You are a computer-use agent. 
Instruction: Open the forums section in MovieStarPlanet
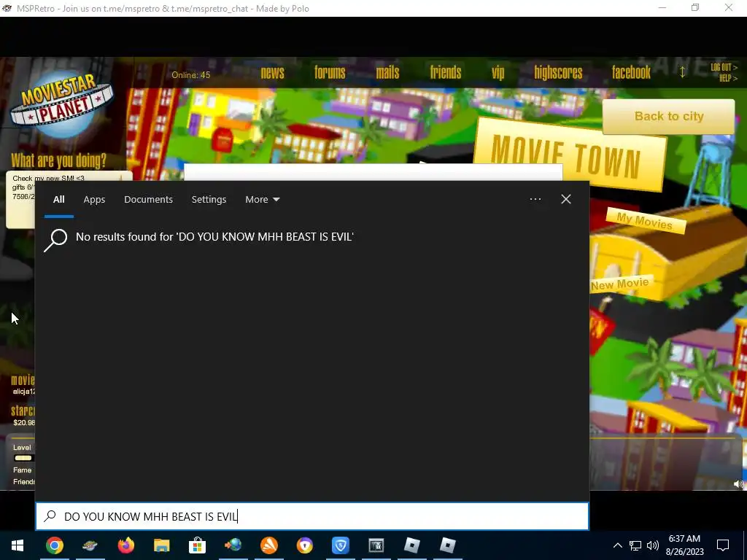pos(330,72)
